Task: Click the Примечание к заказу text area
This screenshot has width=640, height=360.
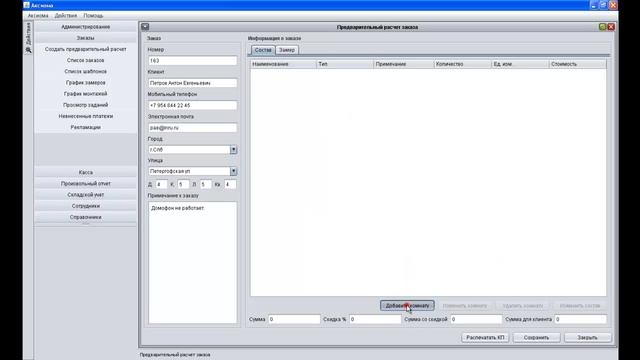Action: pyautogui.click(x=192, y=262)
